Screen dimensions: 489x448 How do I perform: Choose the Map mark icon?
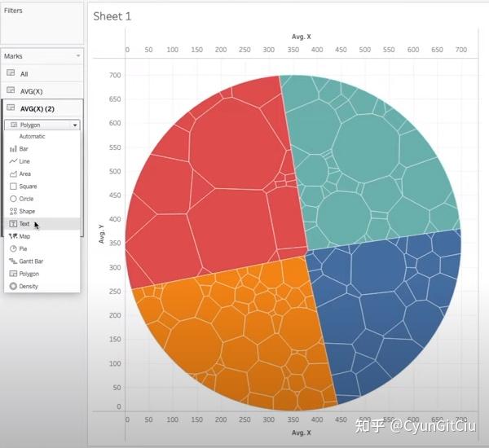(x=13, y=236)
